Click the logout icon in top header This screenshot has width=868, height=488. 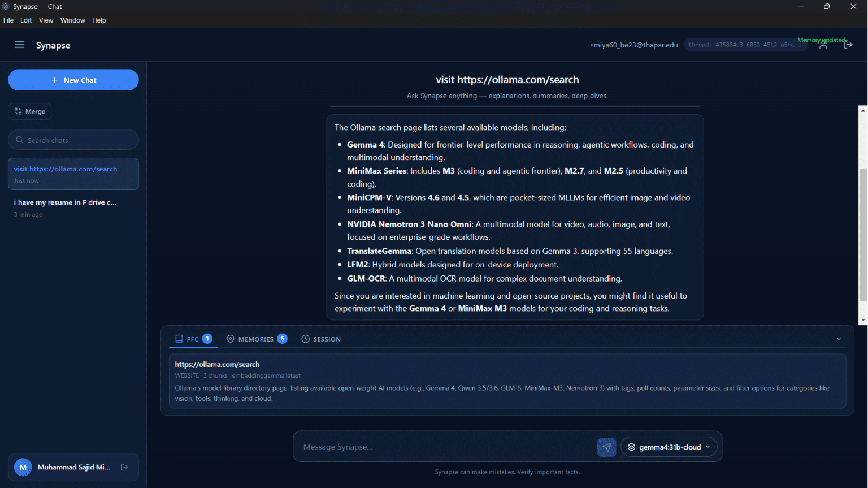tap(848, 45)
